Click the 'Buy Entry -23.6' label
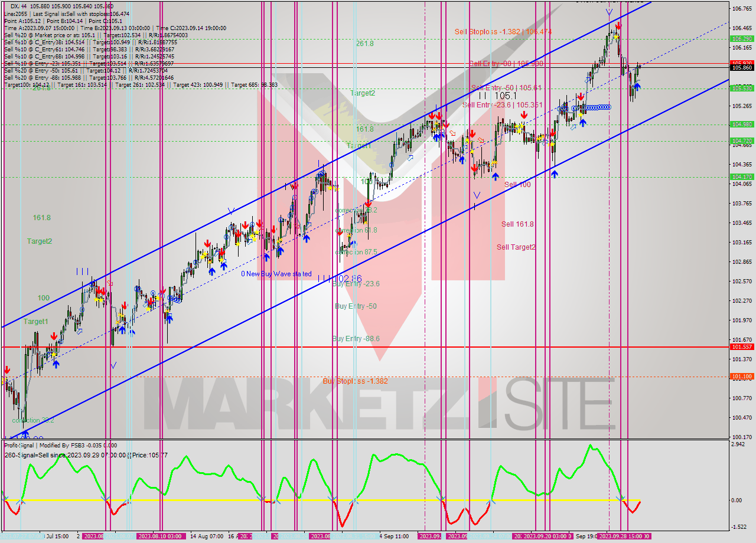756x543 pixels. point(356,284)
